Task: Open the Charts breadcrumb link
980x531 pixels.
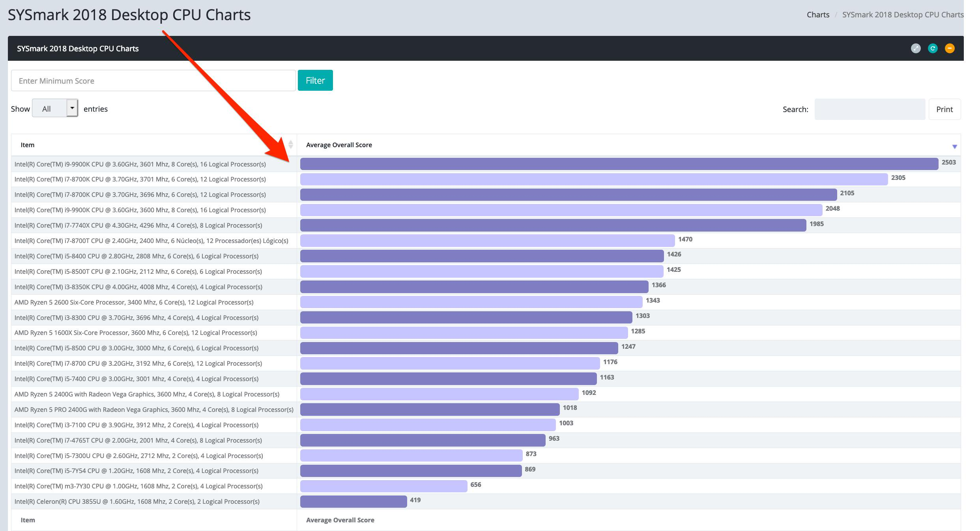Action: (x=818, y=15)
